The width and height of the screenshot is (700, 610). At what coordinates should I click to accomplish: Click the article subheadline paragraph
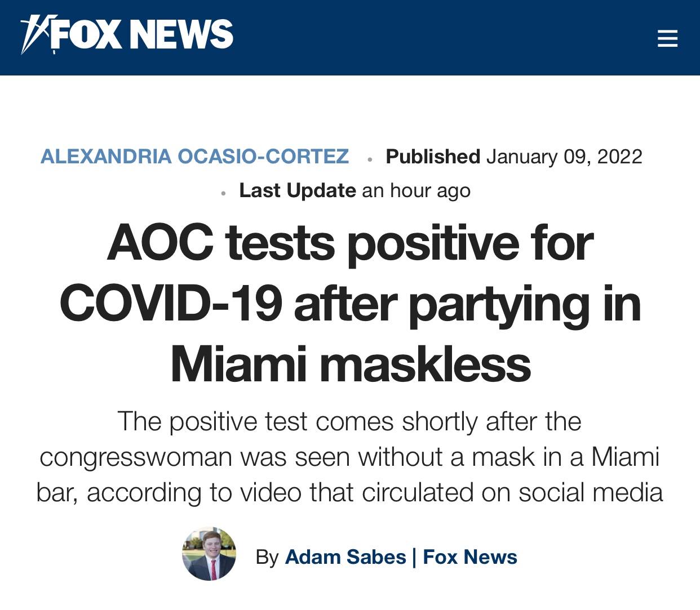pos(349,457)
